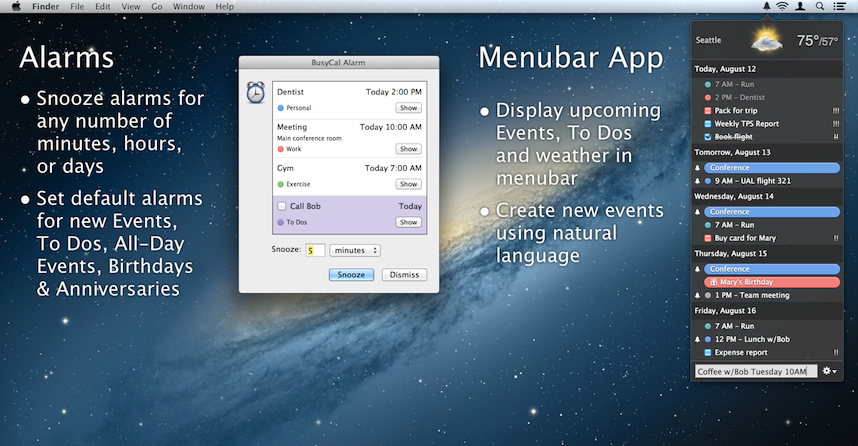Screen dimensions: 858x446
Task: Click the alarm bell beside Wednesday's Conference
Action: coord(698,212)
